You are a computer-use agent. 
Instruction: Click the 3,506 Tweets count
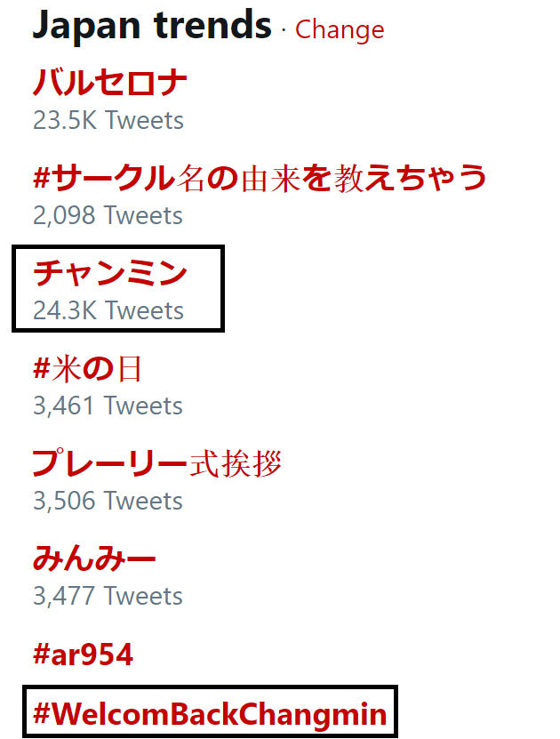108,501
